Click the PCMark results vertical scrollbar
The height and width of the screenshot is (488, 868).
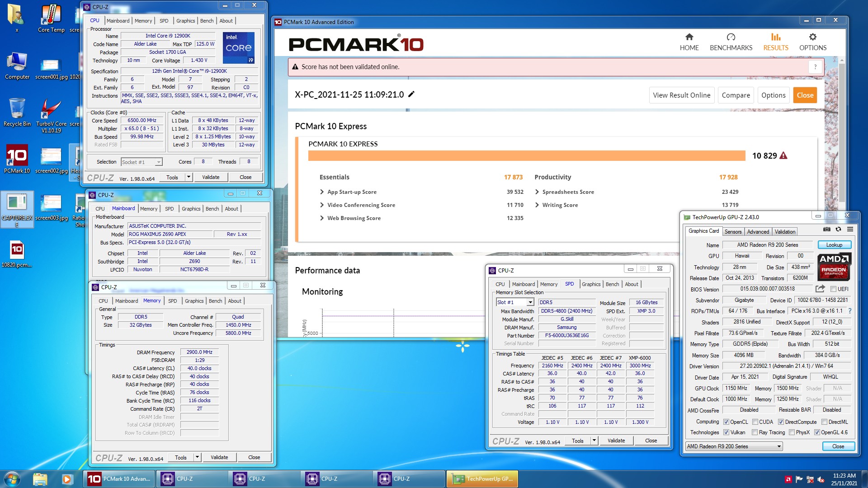(x=841, y=132)
